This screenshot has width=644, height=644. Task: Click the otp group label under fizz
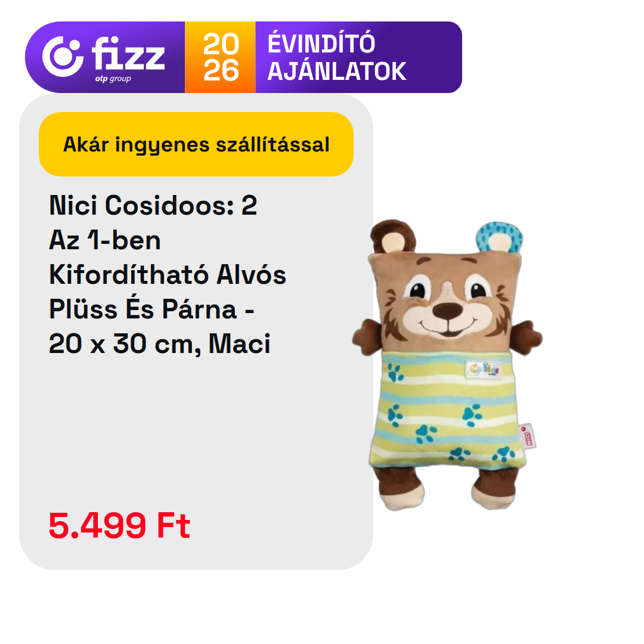point(113,79)
